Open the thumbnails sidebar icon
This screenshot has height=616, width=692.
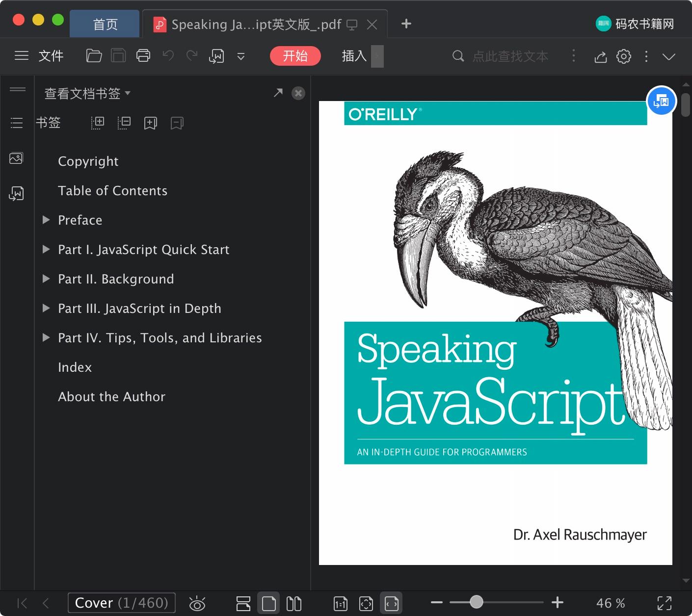pos(16,158)
